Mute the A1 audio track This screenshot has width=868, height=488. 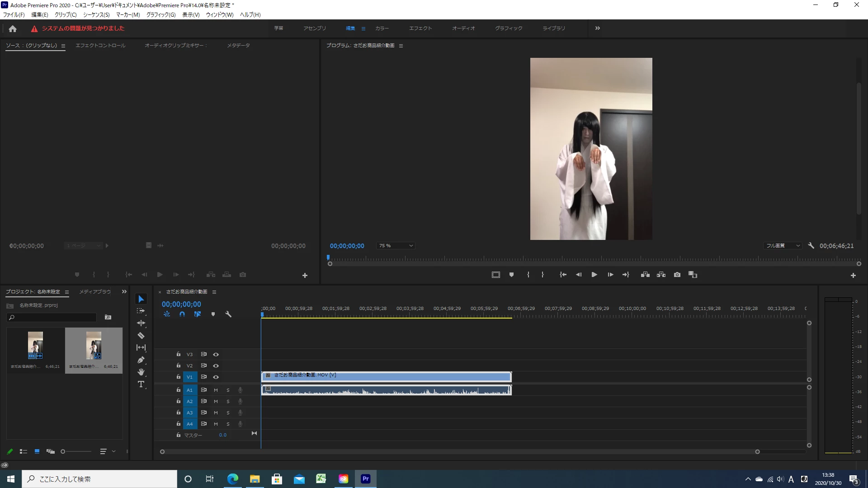point(216,390)
